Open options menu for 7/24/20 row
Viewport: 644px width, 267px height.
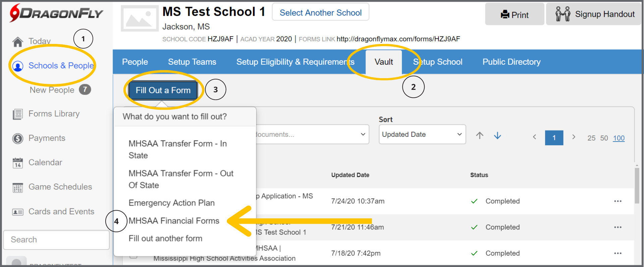[618, 201]
